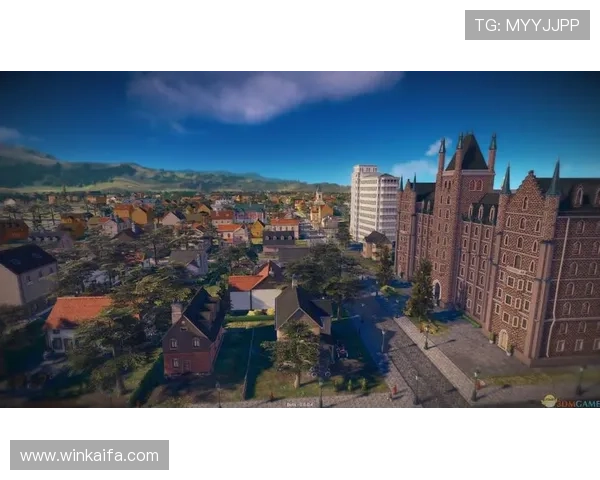The height and width of the screenshot is (480, 600).
Task: Open the www.winkaifa.com link
Action: [91, 456]
